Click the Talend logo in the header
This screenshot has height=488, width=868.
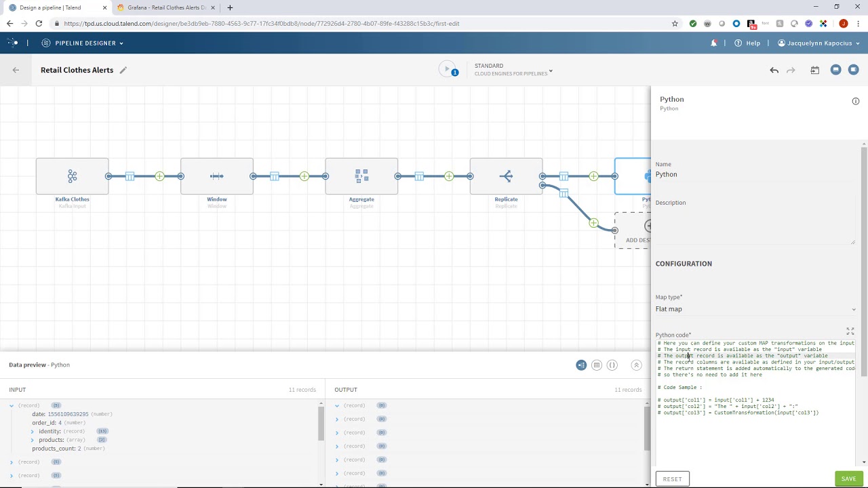[x=12, y=43]
